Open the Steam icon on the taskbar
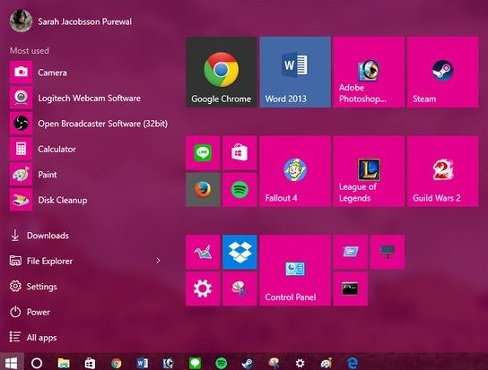This screenshot has width=488, height=370. [247, 363]
